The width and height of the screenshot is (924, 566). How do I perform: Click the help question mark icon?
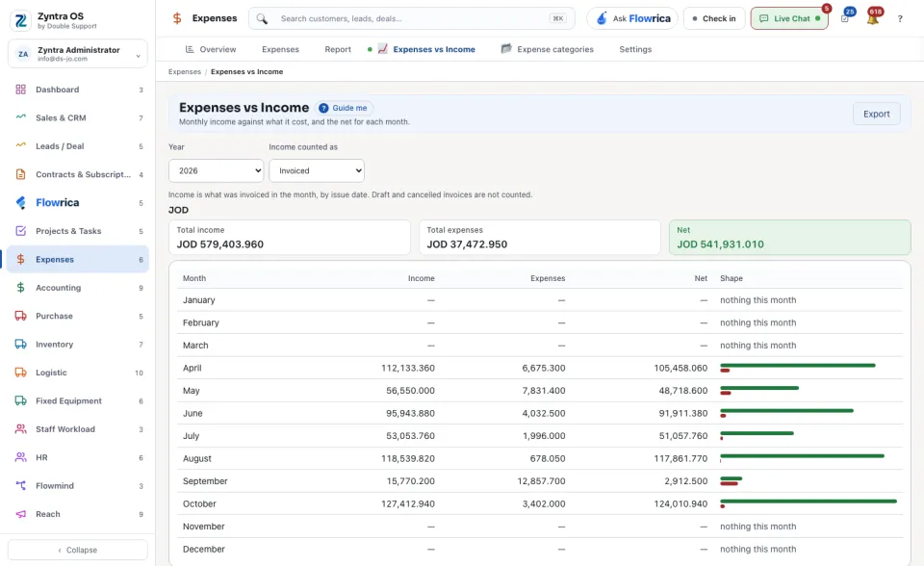coord(900,19)
